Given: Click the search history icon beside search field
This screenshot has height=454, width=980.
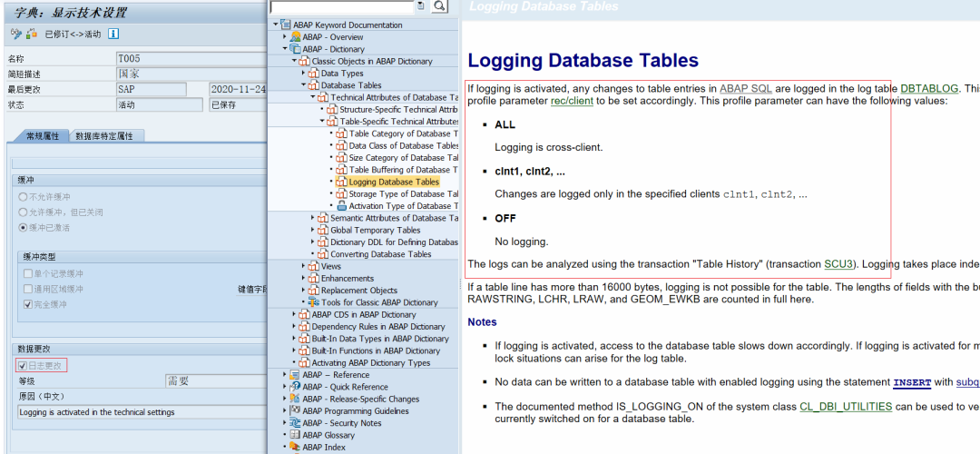Looking at the screenshot, I should (x=421, y=6).
